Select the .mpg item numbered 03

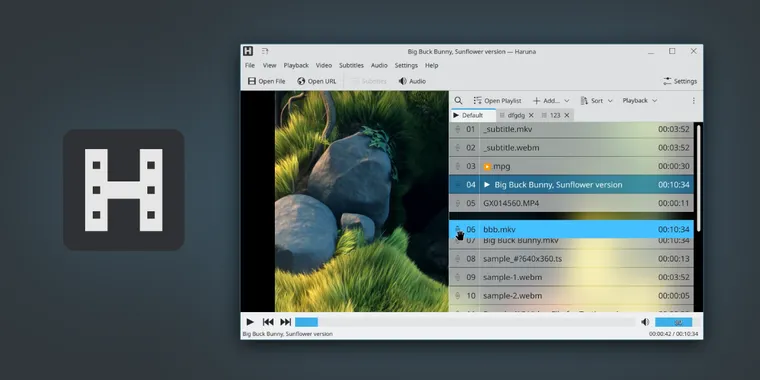[x=571, y=166]
